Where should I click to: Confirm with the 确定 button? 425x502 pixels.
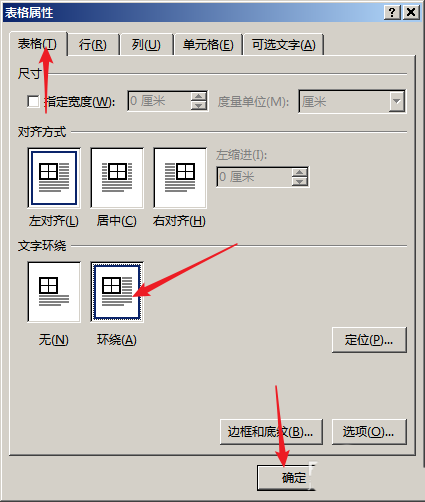point(286,478)
